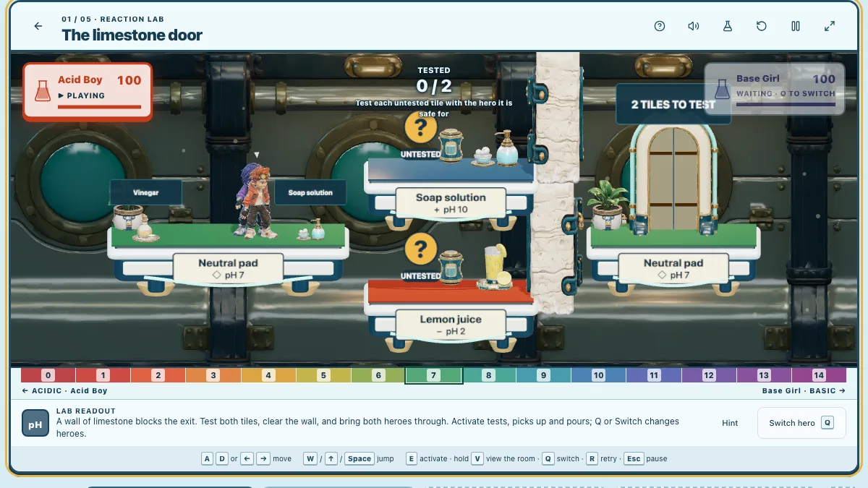This screenshot has width=868, height=488.
Task: Select the Base Girl hero card
Action: click(x=775, y=89)
